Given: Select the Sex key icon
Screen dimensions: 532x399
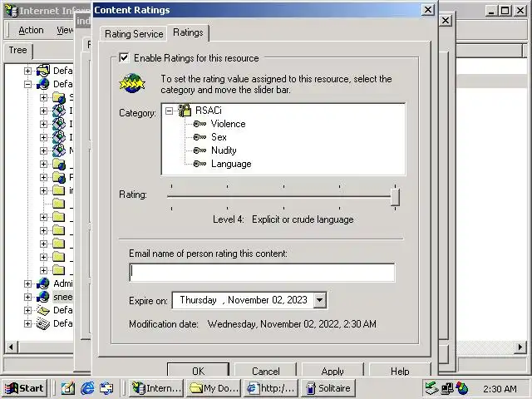Looking at the screenshot, I should (199, 137).
